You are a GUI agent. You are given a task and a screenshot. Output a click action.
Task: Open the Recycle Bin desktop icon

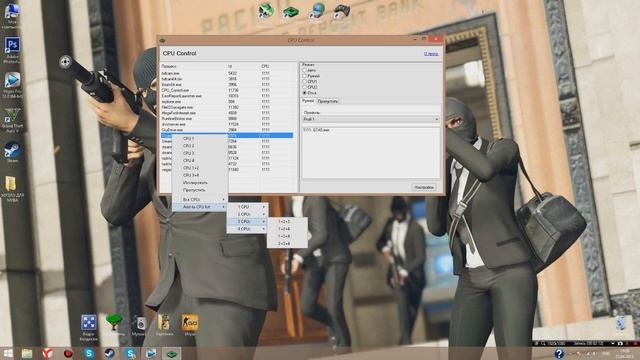tap(620, 323)
